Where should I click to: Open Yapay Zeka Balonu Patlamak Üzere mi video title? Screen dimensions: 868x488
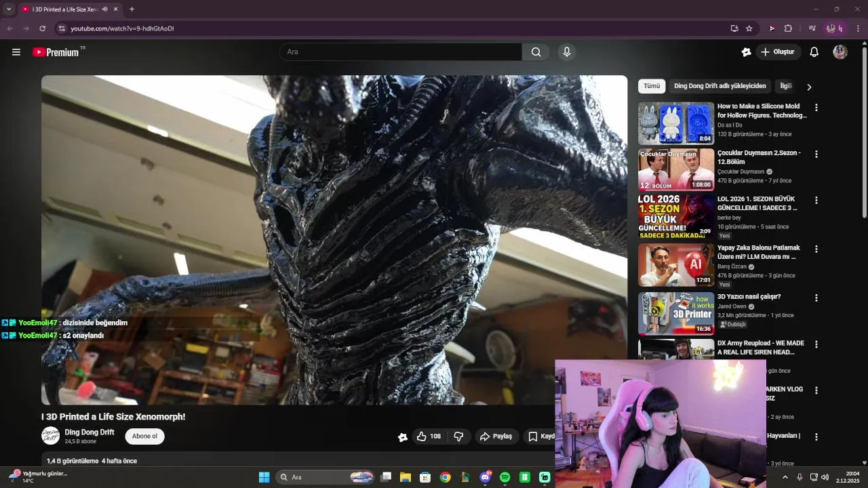pos(759,252)
